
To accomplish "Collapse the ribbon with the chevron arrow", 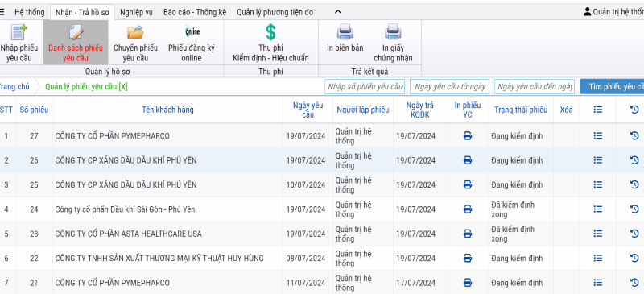I will coord(337,12).
